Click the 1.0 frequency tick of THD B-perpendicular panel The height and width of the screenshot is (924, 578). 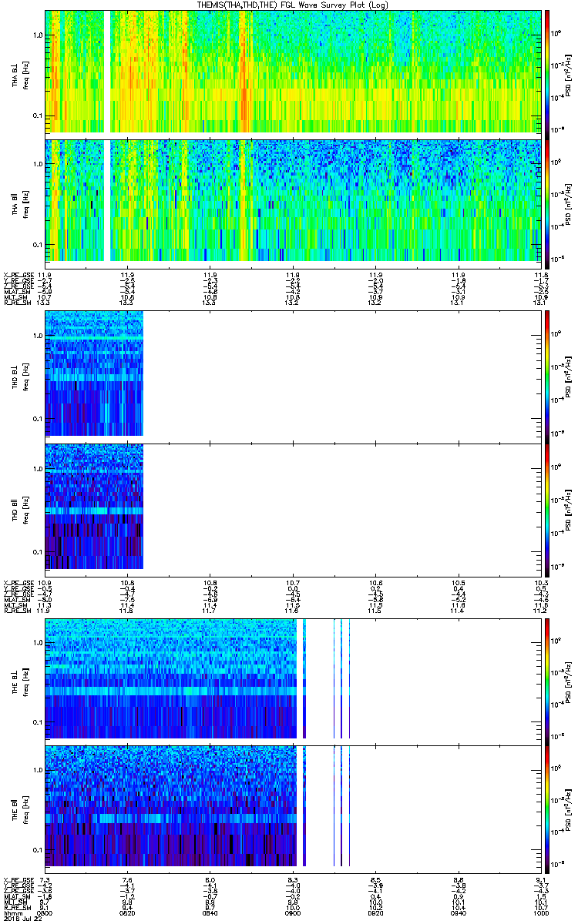click(x=37, y=336)
